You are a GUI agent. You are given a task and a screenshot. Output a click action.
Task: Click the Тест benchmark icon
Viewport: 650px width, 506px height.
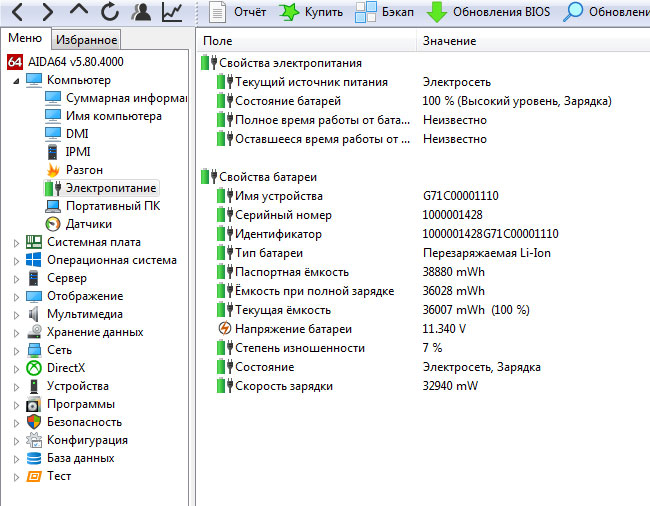point(34,476)
